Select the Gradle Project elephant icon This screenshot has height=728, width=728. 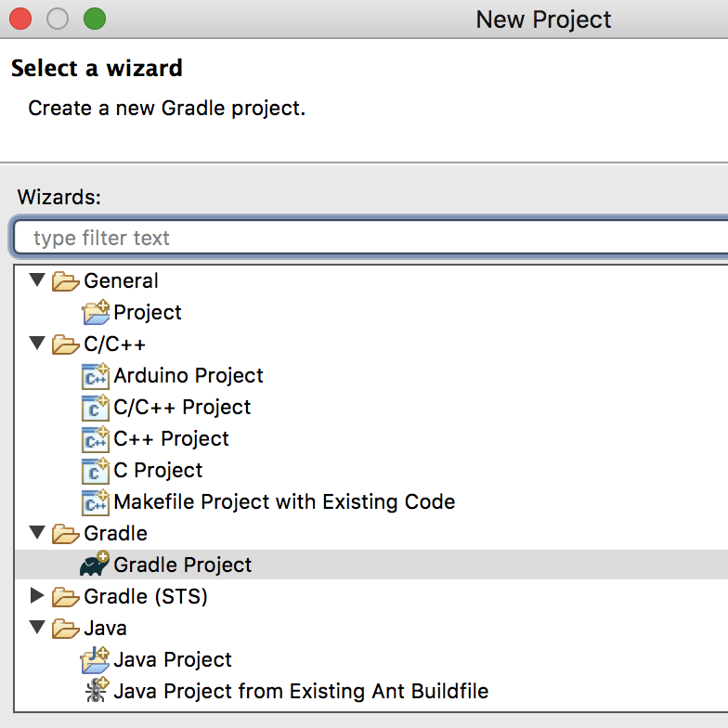tap(95, 564)
